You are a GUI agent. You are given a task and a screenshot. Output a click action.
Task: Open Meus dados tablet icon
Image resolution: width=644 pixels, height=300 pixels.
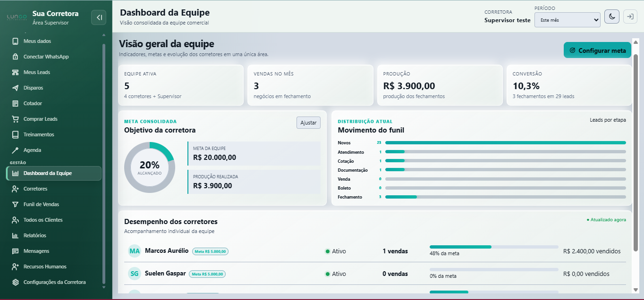click(15, 41)
